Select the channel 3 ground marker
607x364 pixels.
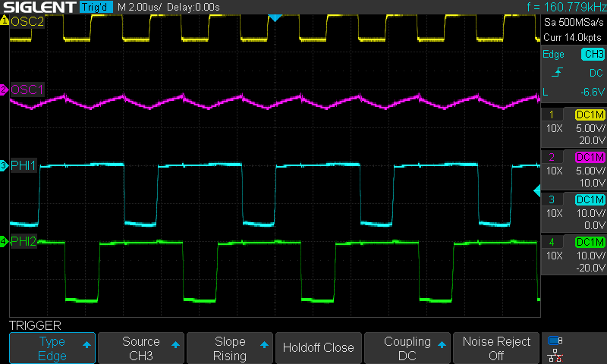[5, 165]
